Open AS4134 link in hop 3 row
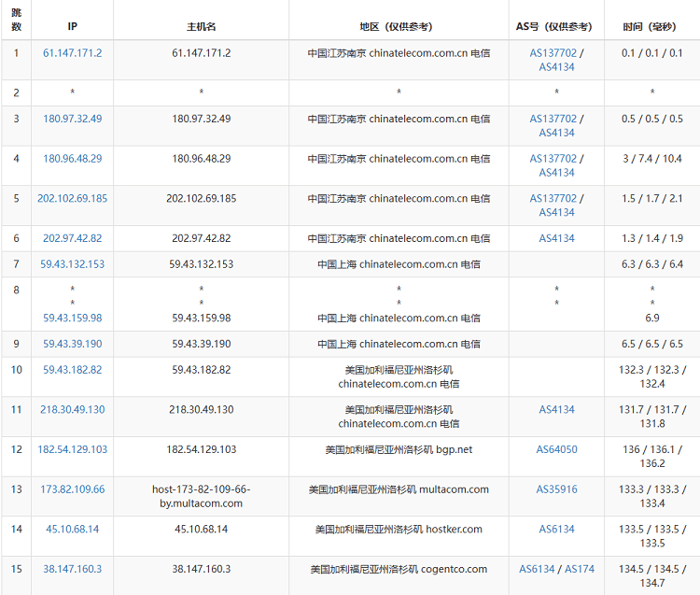This screenshot has width=700, height=595. pos(556,133)
